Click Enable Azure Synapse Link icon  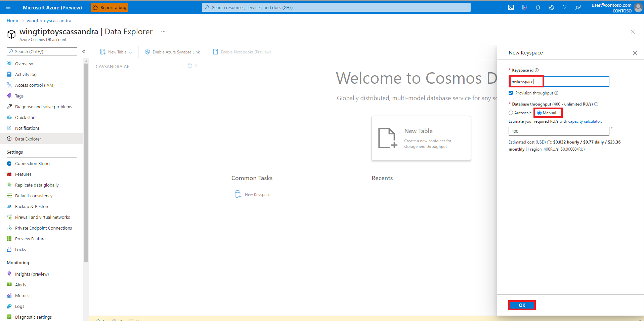pyautogui.click(x=147, y=52)
